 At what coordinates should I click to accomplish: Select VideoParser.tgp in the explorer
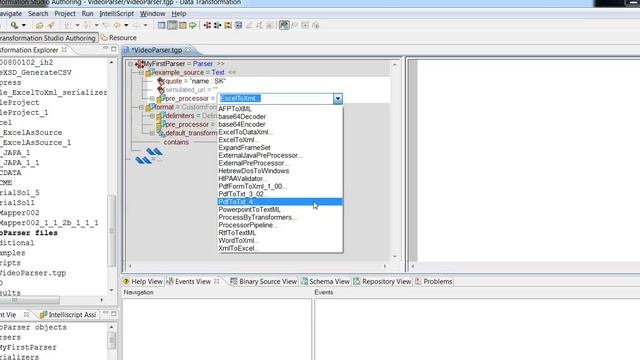[33, 273]
